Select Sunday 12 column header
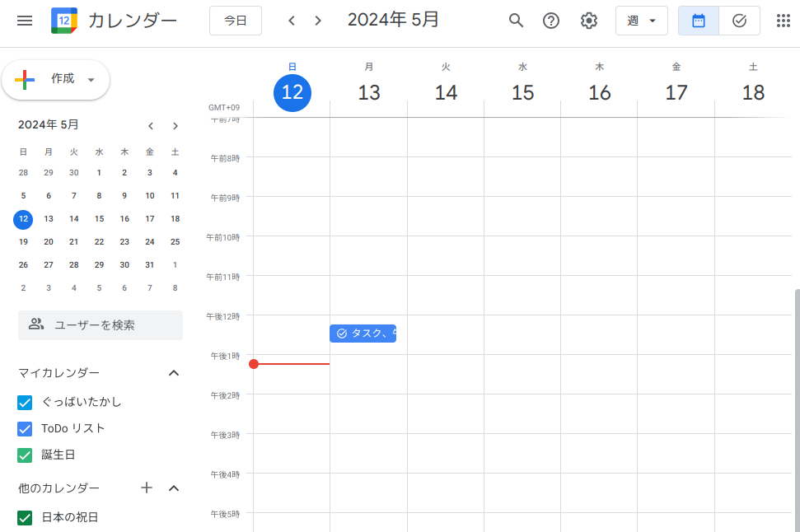 [292, 92]
